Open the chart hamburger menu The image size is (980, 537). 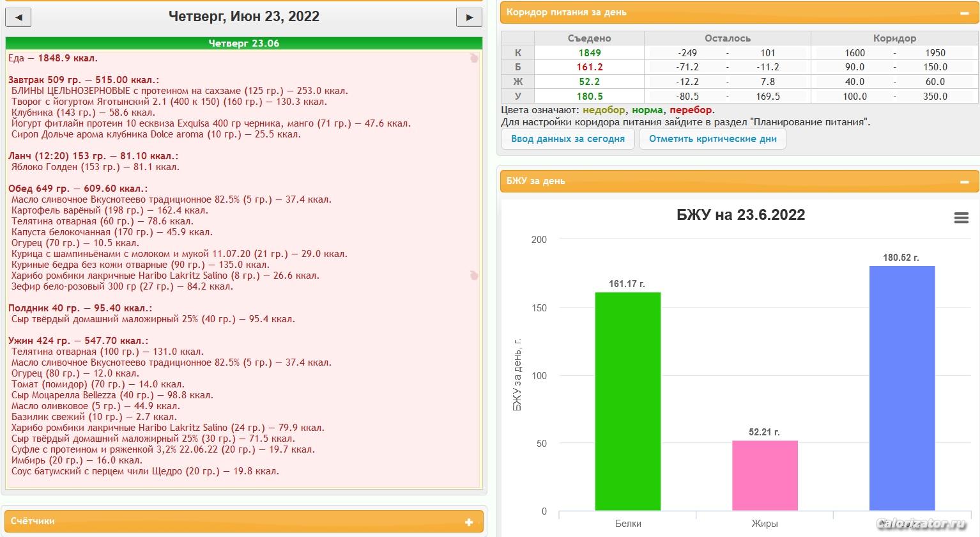[961, 218]
